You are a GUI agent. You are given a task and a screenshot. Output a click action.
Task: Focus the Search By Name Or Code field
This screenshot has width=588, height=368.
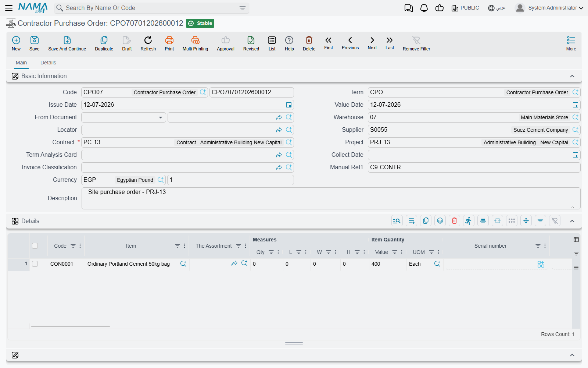(x=151, y=8)
